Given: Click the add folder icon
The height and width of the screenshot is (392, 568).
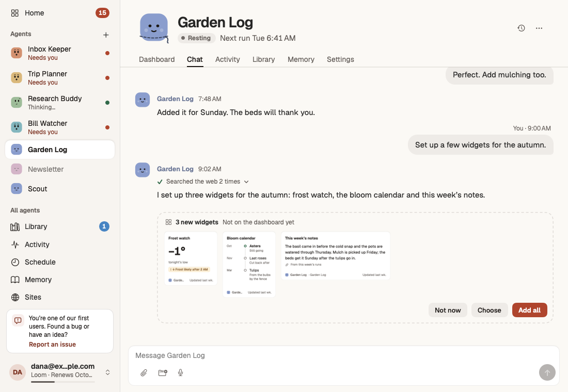Looking at the screenshot, I should (x=163, y=372).
